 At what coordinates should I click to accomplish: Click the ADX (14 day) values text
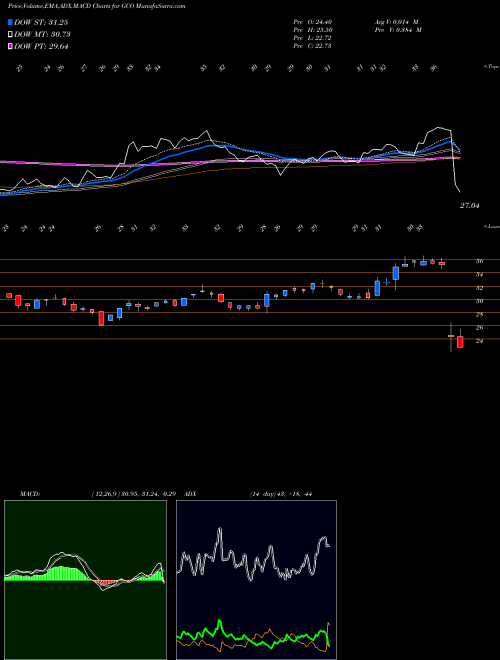point(281,494)
